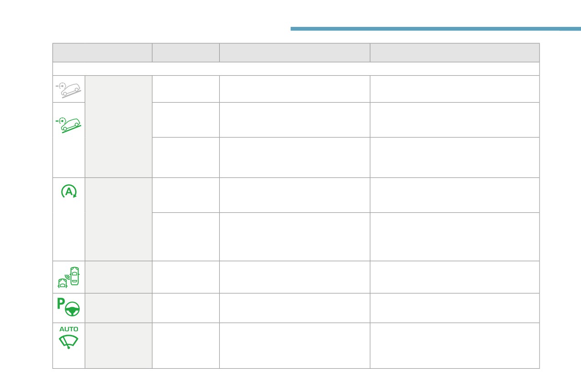Select grey label cell beside hill descent icons
Screen dimensions: 581x392
tap(118, 126)
